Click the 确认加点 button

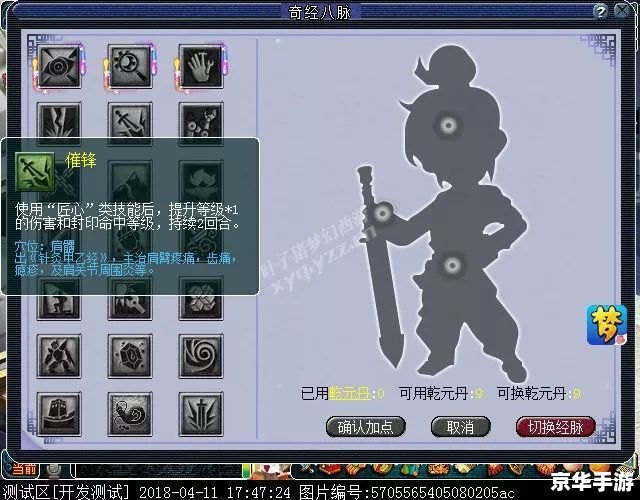tap(365, 427)
